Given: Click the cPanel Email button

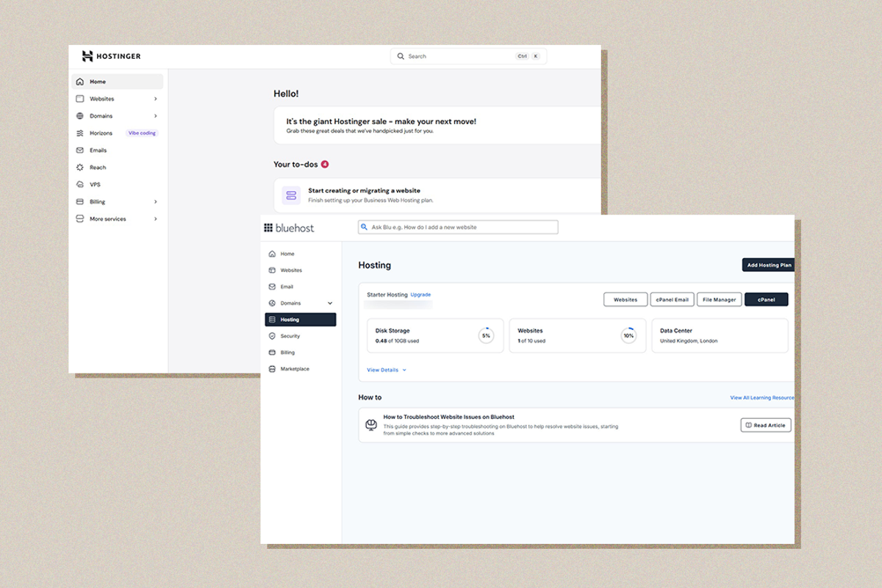Looking at the screenshot, I should tap(673, 300).
